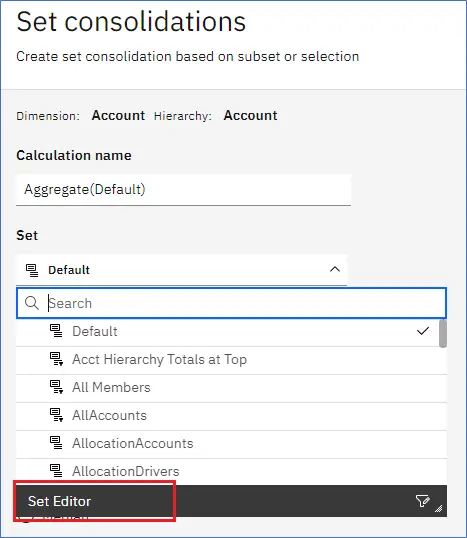Click the dynamic set icon beside AllAccounts

pyautogui.click(x=56, y=415)
